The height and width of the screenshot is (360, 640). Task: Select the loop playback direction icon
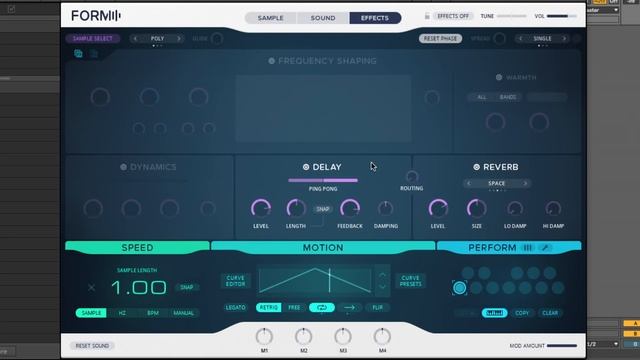[322, 307]
